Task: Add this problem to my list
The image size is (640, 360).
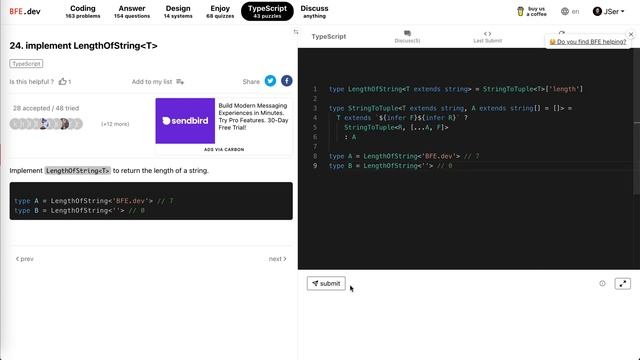Action: coord(158,82)
